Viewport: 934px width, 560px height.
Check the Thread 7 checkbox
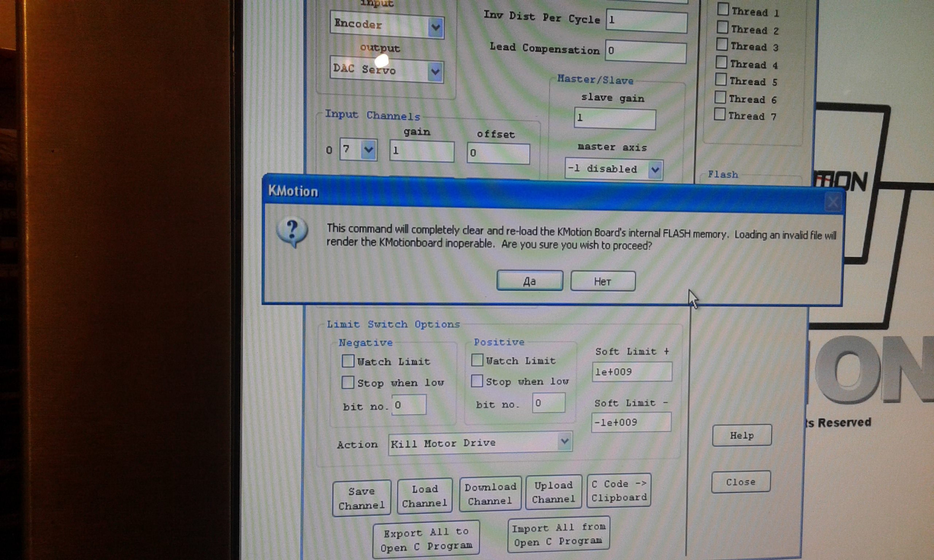[x=719, y=114]
